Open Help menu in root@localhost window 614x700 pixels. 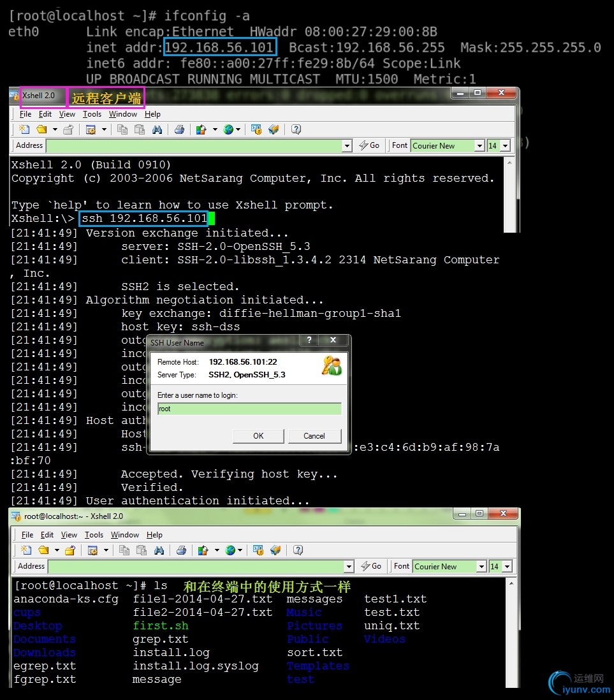(154, 535)
